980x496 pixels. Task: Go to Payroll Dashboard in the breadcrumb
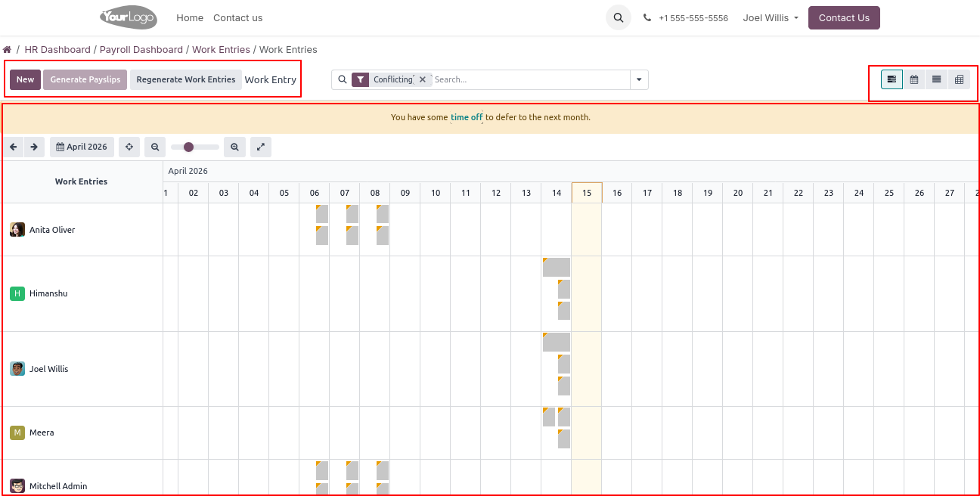pyautogui.click(x=141, y=50)
